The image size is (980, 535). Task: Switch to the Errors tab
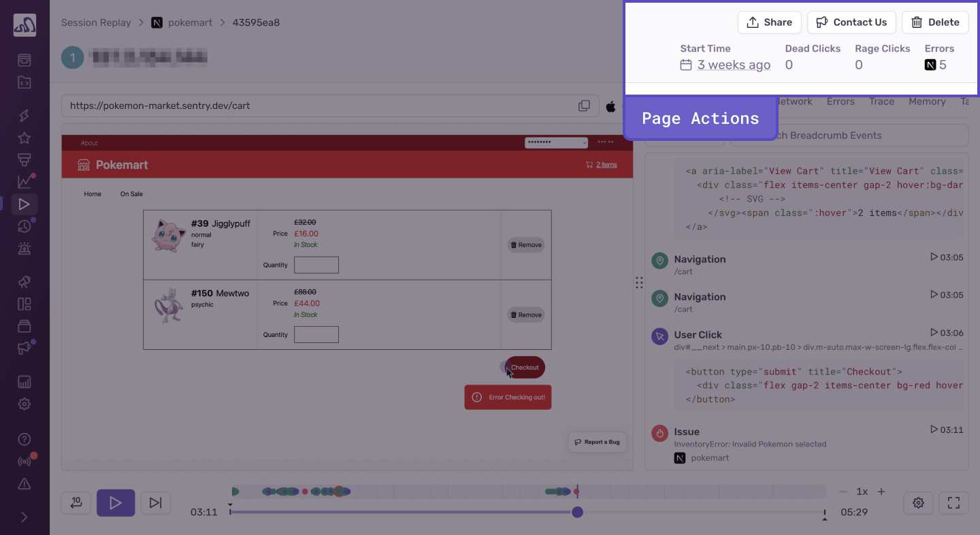coord(840,101)
